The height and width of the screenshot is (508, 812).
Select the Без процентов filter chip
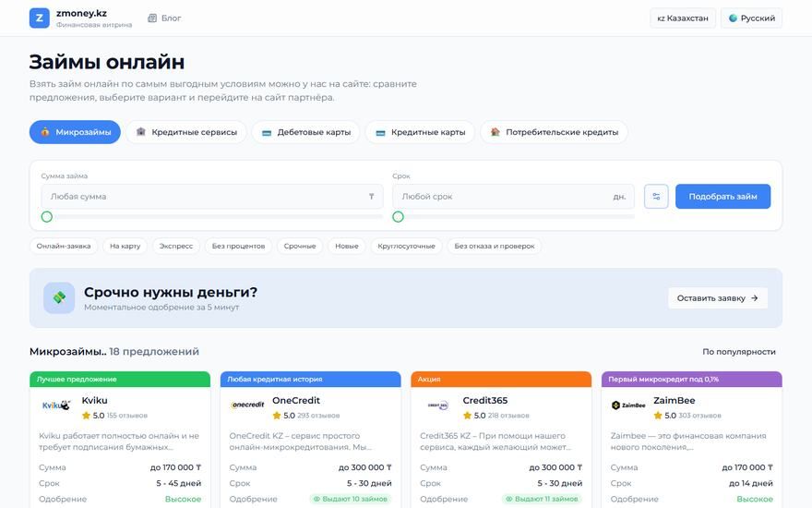click(238, 246)
